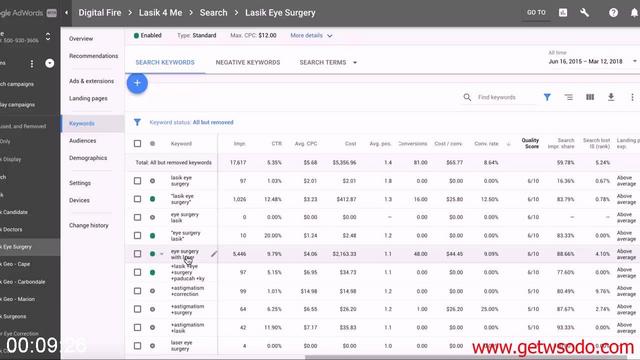Image resolution: width=640 pixels, height=360 pixels.
Task: Click green status dot of '"lasik eye surgery"' row
Action: 152,199
